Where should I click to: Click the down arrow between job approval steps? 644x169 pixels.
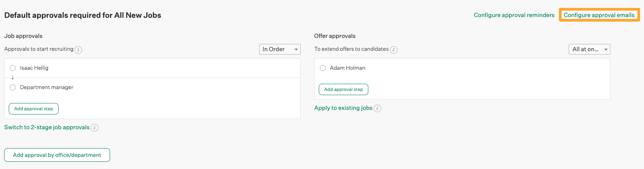pos(12,77)
